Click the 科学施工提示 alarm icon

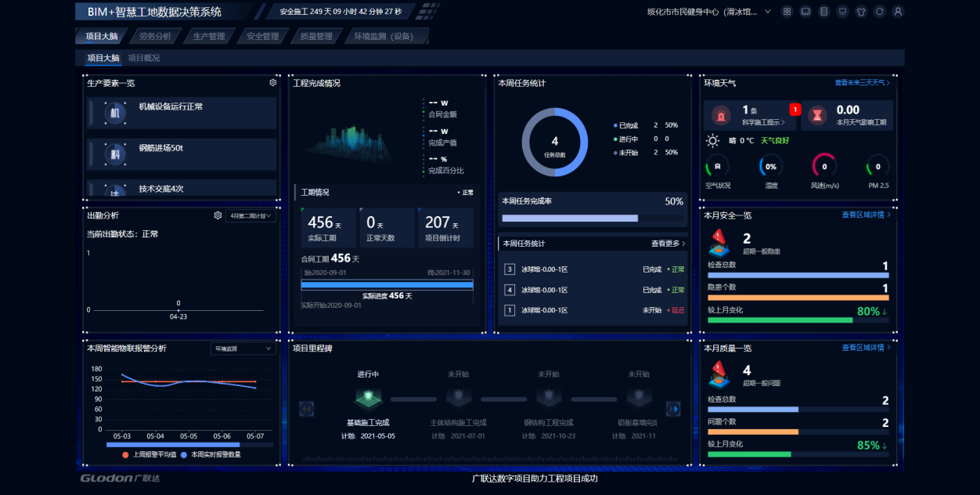click(720, 115)
